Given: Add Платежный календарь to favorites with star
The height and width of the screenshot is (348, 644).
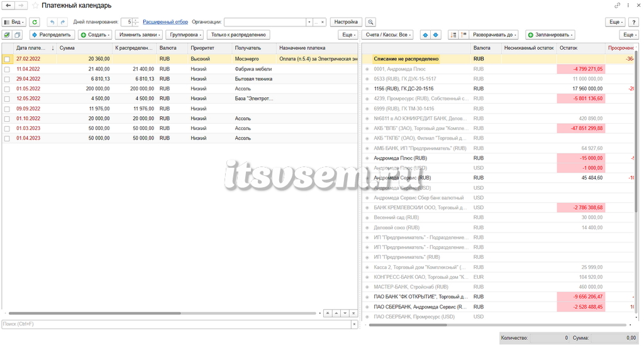Looking at the screenshot, I should tap(35, 6).
